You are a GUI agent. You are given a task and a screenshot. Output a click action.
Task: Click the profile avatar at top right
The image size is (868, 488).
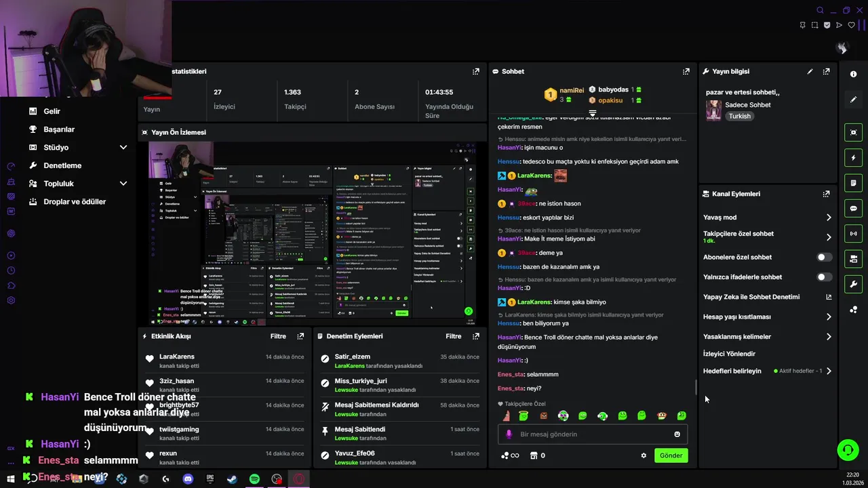tap(842, 47)
